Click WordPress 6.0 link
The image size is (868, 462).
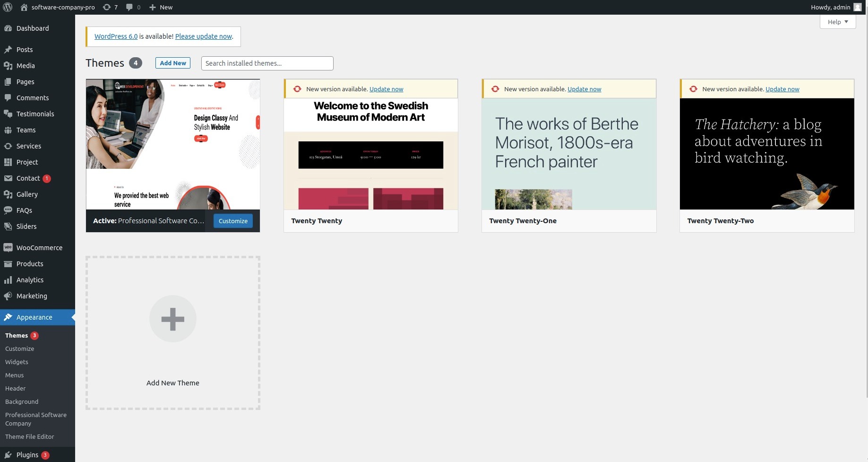tap(116, 36)
